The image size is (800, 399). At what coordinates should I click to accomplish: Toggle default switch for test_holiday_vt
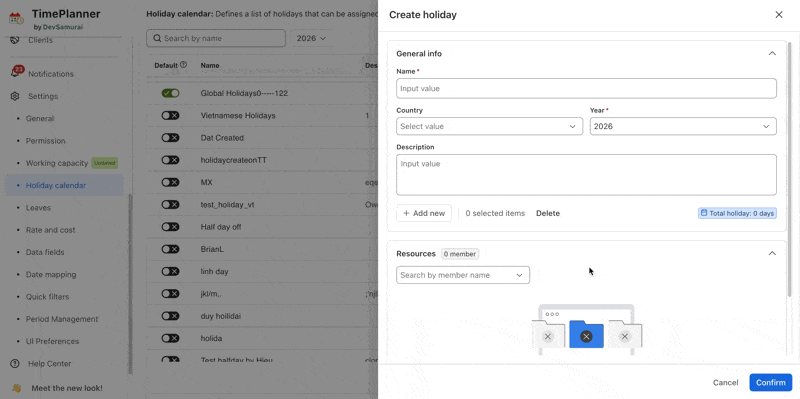point(170,205)
